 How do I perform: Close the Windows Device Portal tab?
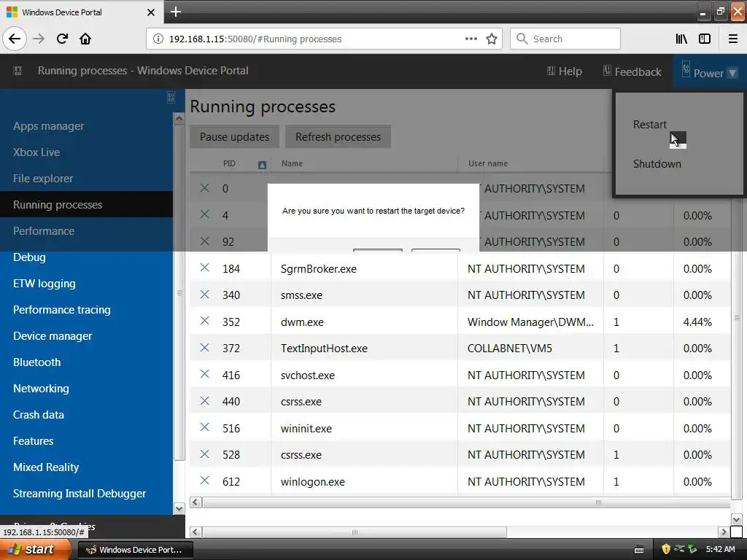[150, 12]
